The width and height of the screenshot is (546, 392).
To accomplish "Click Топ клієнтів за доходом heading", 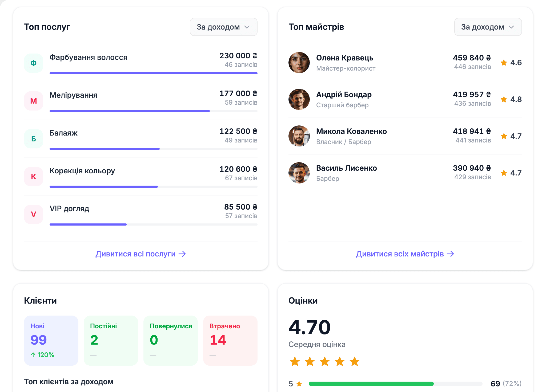I will coord(69,382).
